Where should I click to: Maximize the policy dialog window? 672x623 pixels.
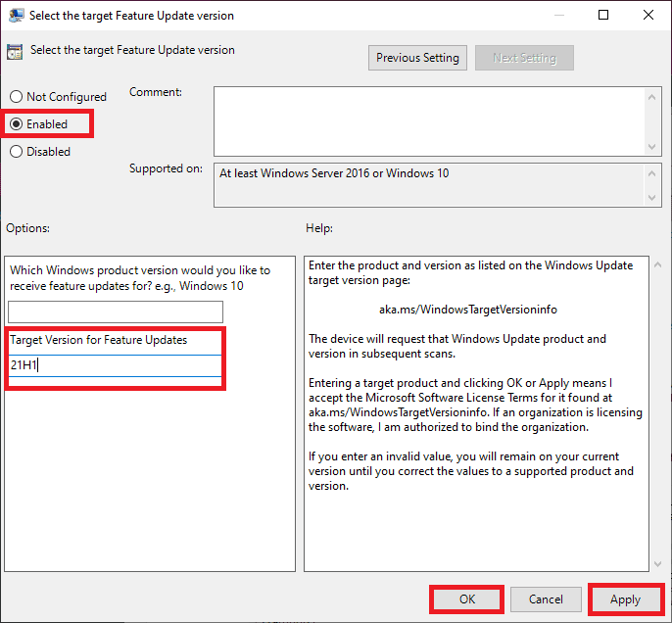(x=603, y=16)
